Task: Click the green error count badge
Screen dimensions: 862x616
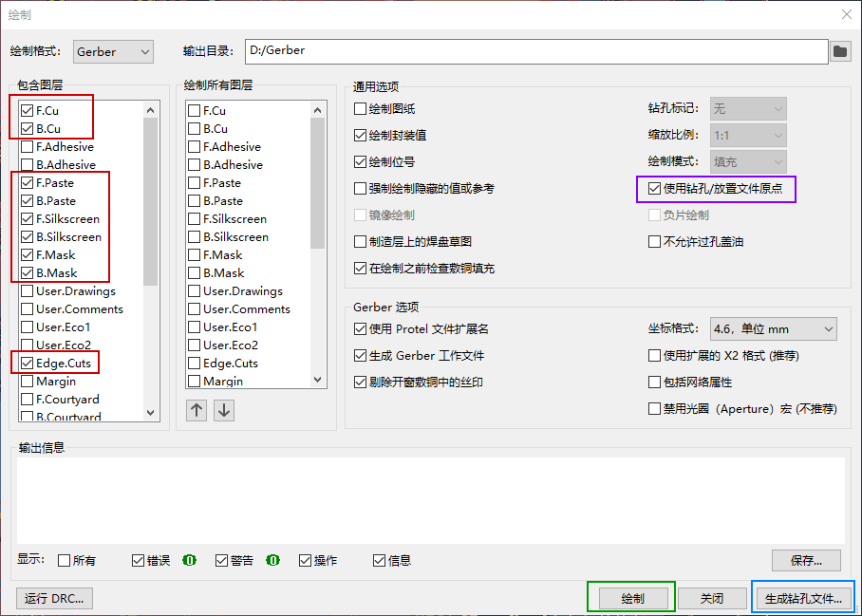Action: point(189,560)
